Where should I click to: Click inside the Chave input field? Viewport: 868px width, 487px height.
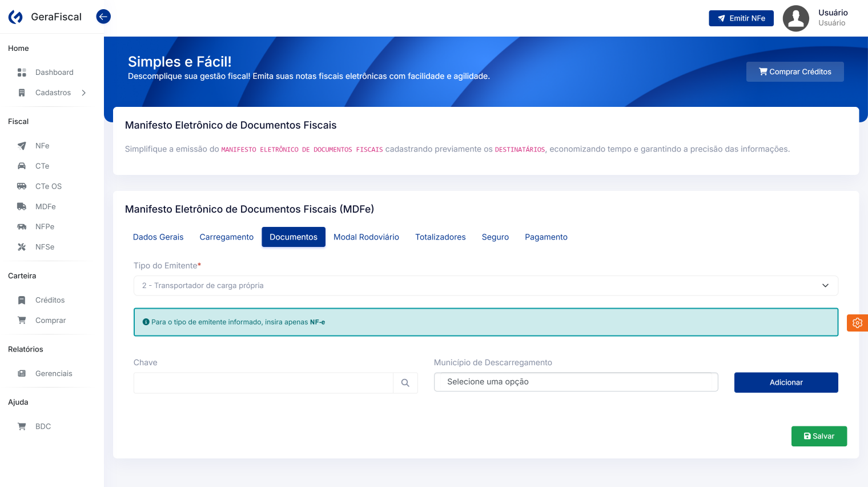pyautogui.click(x=263, y=383)
